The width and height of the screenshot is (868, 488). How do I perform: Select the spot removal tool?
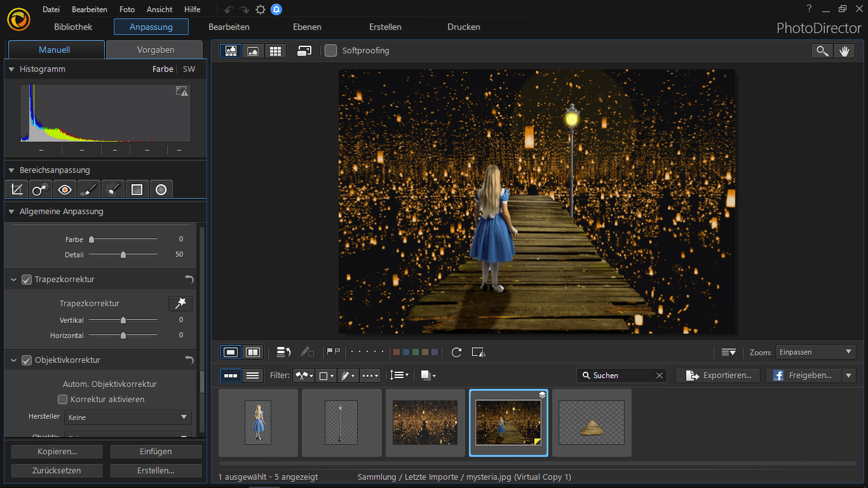41,189
